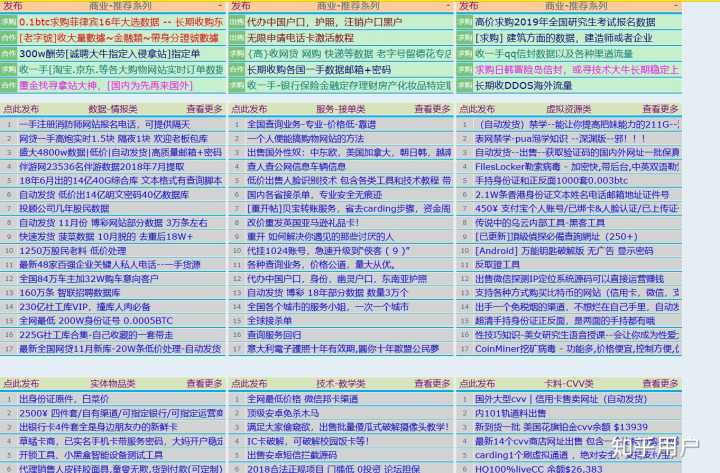Open the 服务-接单类 category heading
The image size is (720, 473).
341,109
